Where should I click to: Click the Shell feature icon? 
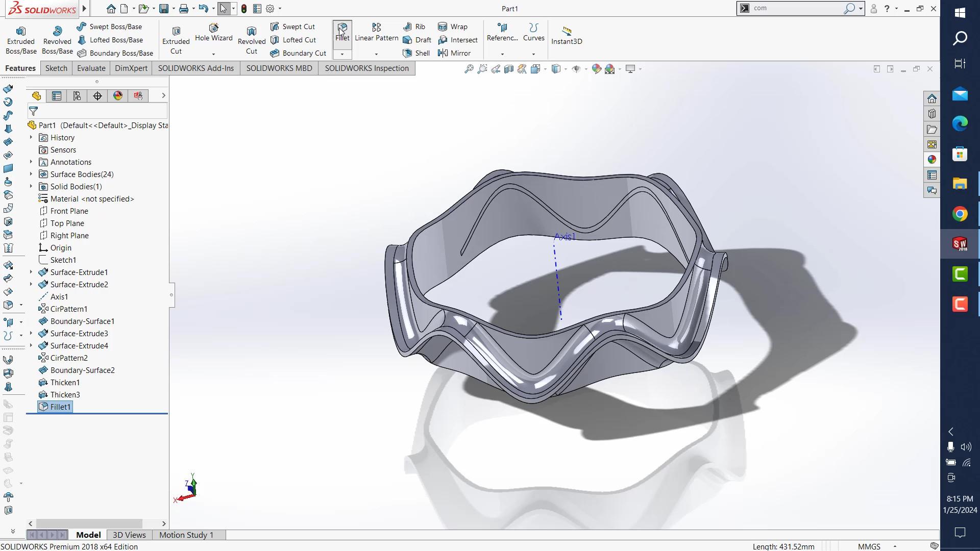click(407, 53)
